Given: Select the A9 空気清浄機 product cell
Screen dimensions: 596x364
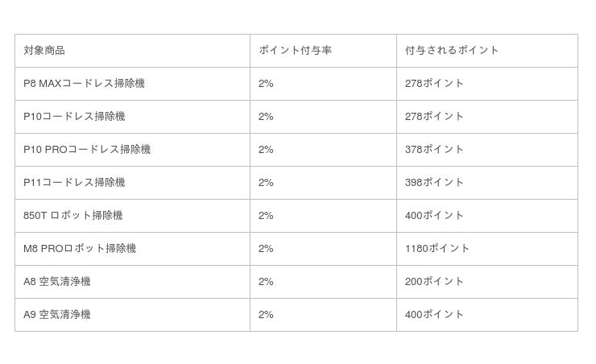Looking at the screenshot, I should click(x=57, y=314).
